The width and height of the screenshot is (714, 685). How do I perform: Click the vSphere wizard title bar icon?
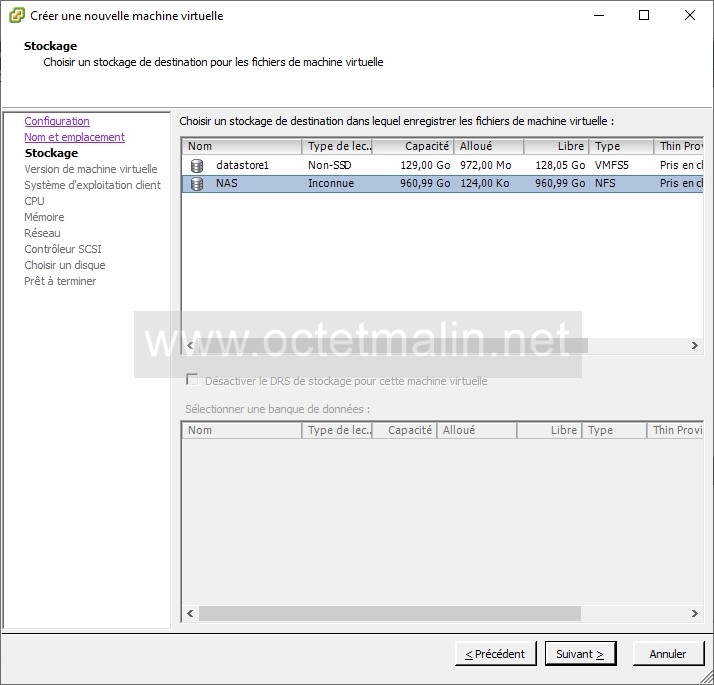(x=17, y=15)
